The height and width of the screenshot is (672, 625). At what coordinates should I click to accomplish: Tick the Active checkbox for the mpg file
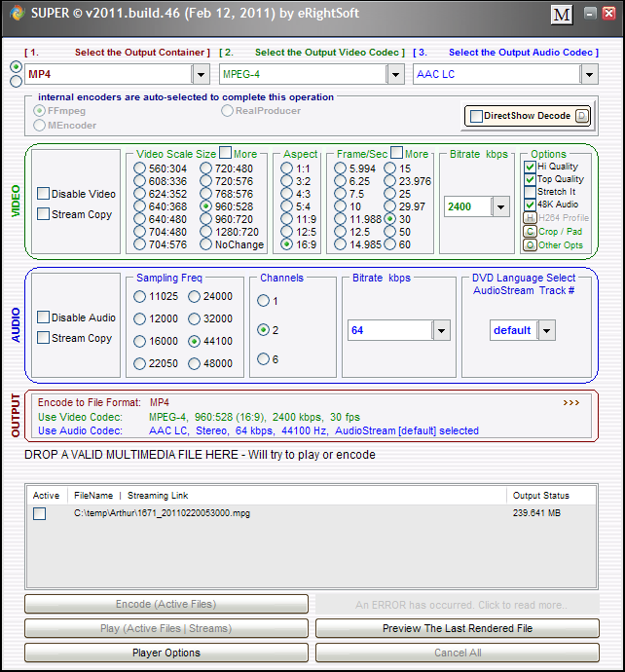tap(39, 513)
